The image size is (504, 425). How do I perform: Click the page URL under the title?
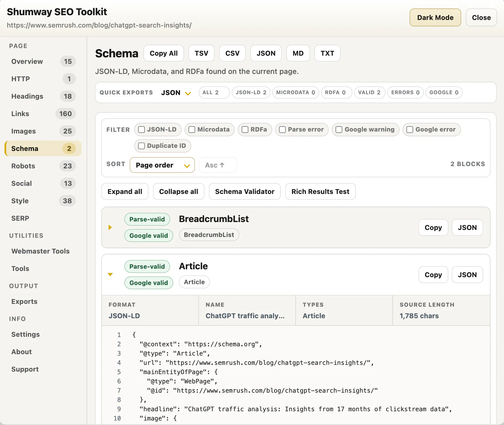coord(99,25)
